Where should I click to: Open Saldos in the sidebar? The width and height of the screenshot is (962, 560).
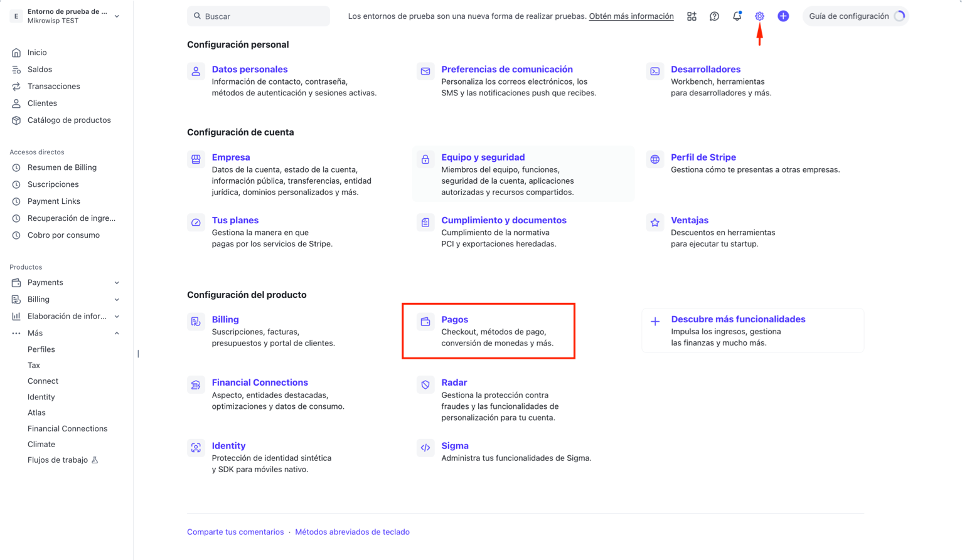click(x=40, y=70)
